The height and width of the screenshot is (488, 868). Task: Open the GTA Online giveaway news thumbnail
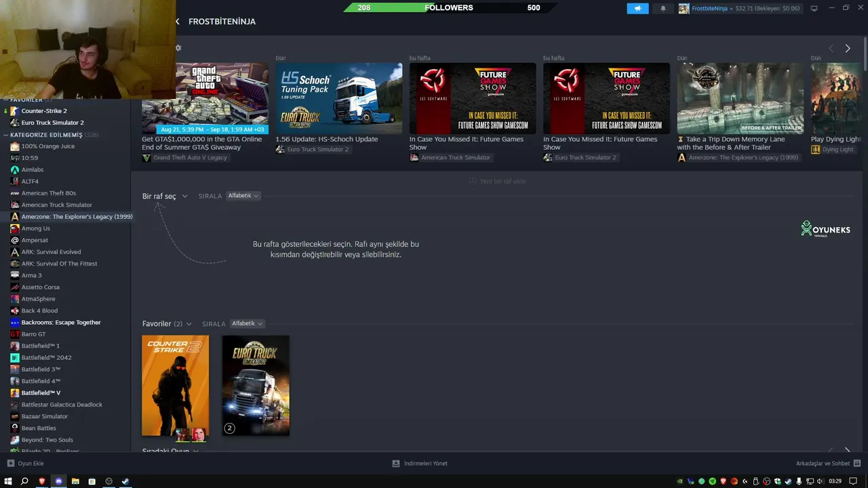pos(205,98)
